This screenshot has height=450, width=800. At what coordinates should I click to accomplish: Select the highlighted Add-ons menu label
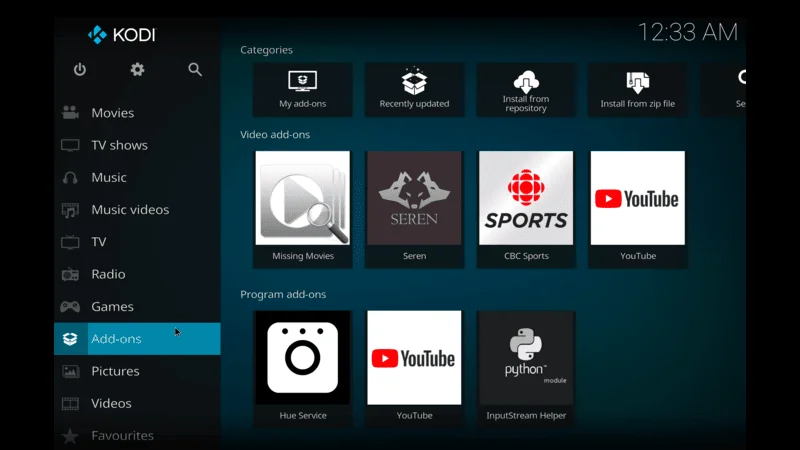[116, 339]
